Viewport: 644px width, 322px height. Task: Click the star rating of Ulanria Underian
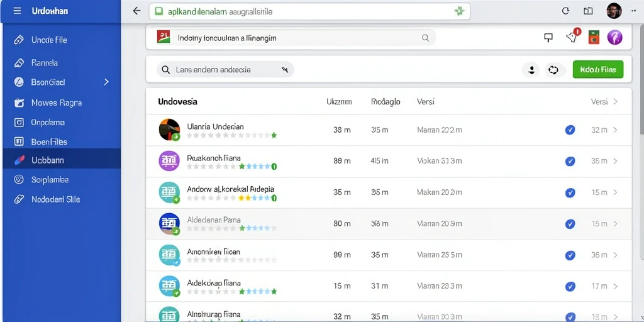point(231,135)
